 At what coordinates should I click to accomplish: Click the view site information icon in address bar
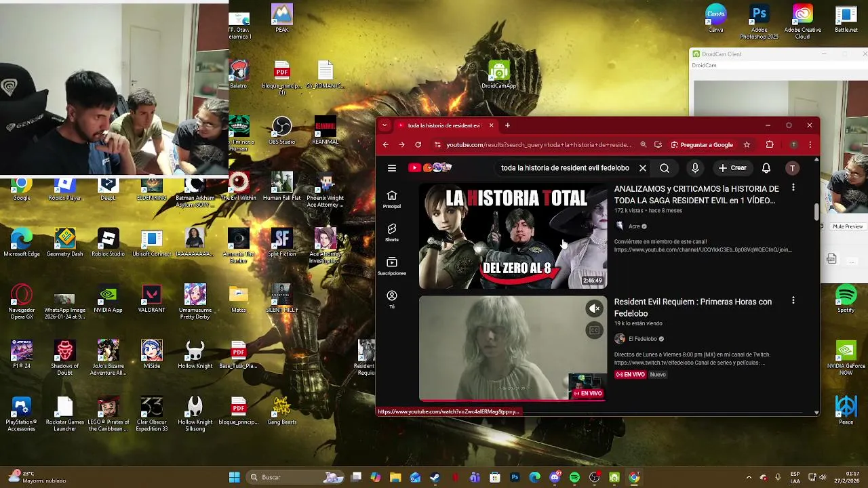click(437, 144)
